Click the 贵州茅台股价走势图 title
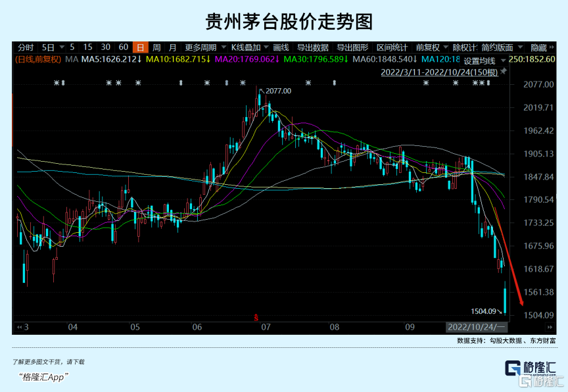 click(x=289, y=22)
